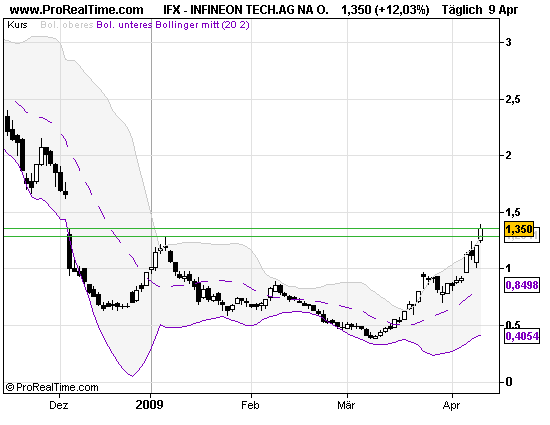Click the Apr month axis label
Screen dimensions: 550x425
click(451, 406)
